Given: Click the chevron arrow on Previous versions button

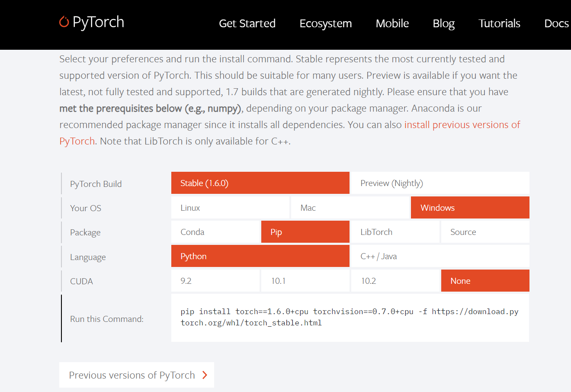Looking at the screenshot, I should click(x=205, y=375).
